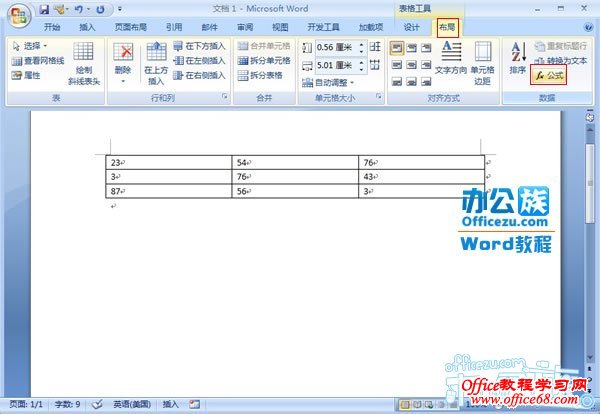Click 在右侧插入 insert right

coord(199,75)
